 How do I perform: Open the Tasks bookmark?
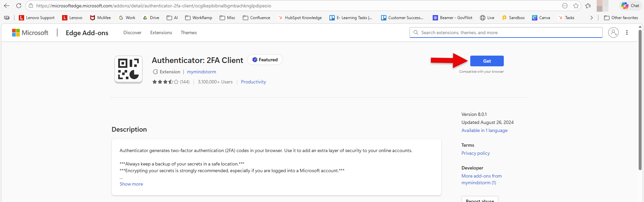point(566,18)
